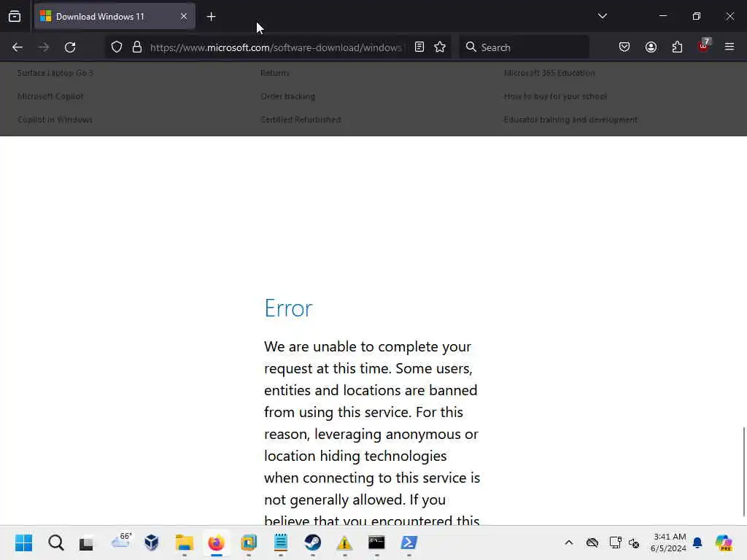Go back to previous page
The image size is (747, 560).
point(18,47)
